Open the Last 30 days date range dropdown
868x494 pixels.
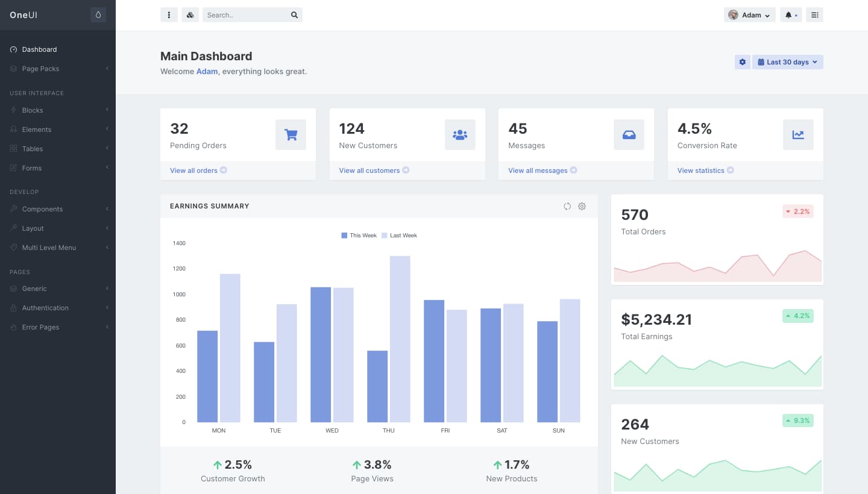pos(787,61)
